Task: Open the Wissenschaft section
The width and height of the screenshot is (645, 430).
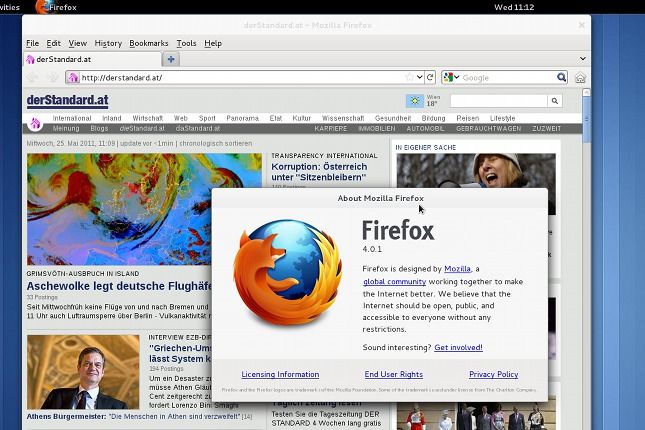Action: point(343,118)
